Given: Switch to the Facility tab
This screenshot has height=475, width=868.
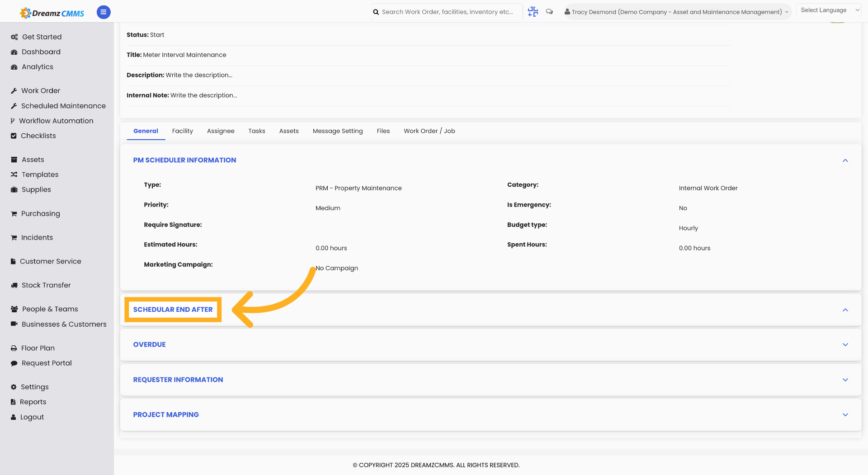Looking at the screenshot, I should [183, 131].
